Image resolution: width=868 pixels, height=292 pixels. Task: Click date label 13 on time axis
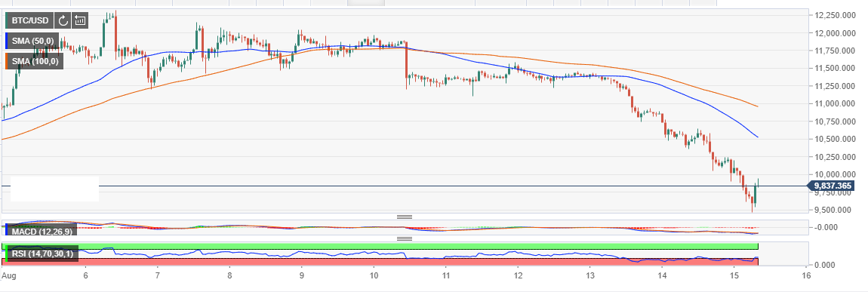[589, 275]
